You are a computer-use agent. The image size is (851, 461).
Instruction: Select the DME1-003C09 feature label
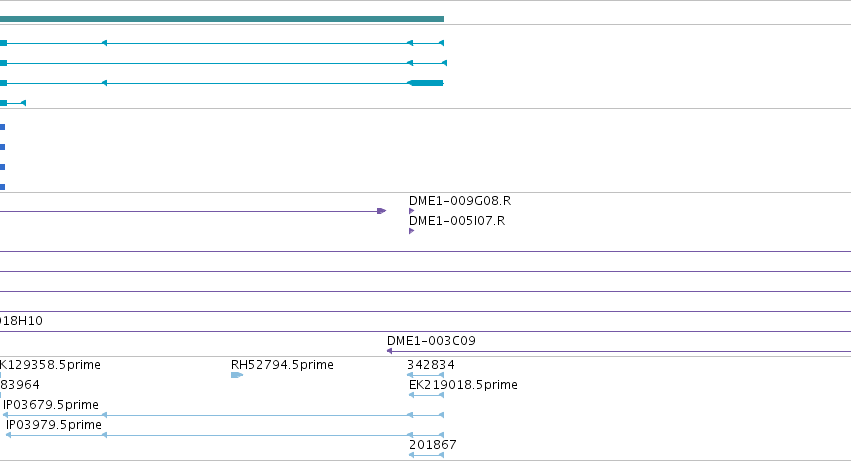pos(431,341)
